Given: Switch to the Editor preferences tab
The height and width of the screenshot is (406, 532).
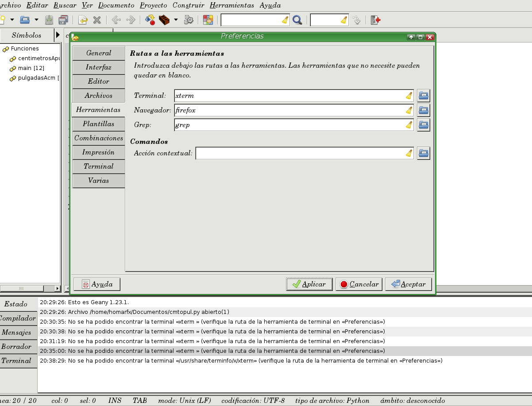Looking at the screenshot, I should point(99,81).
